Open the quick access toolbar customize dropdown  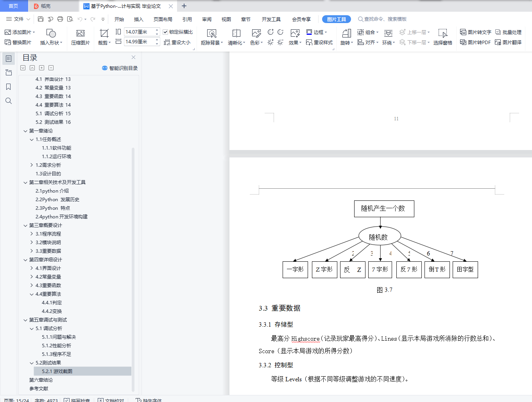tap(103, 19)
